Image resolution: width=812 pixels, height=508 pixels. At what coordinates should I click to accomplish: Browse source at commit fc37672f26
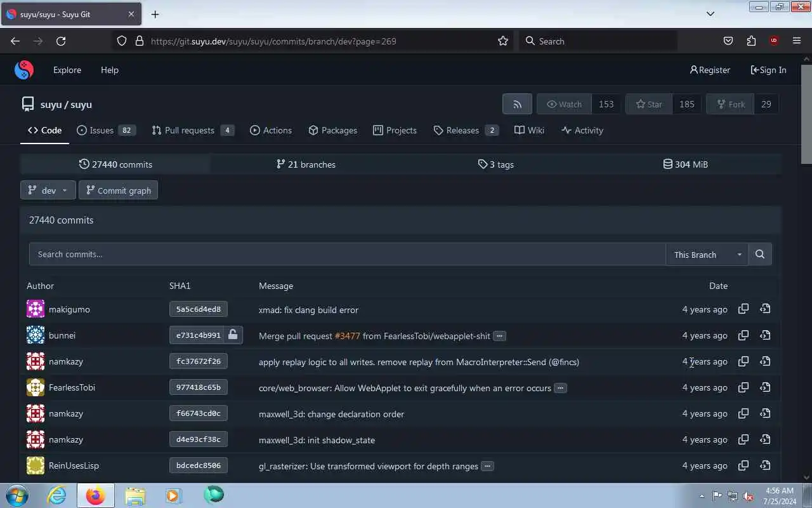pos(765,361)
